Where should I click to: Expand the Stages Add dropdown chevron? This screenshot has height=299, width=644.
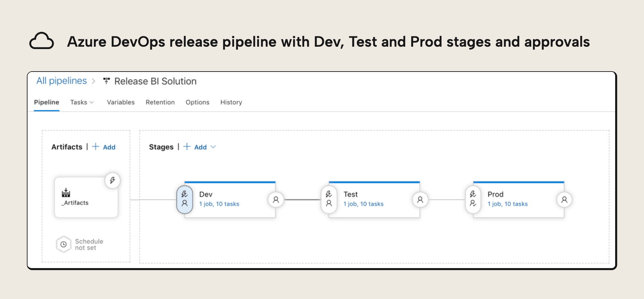pos(213,147)
